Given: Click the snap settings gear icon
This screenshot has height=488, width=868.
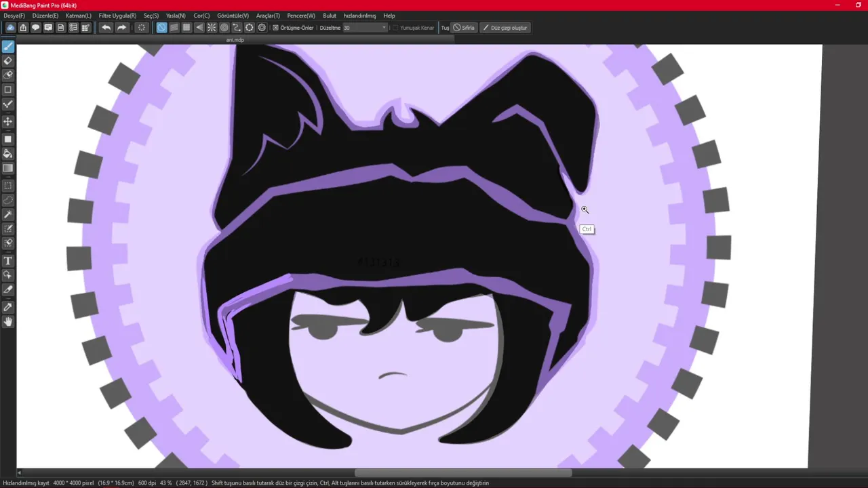Looking at the screenshot, I should click(262, 28).
